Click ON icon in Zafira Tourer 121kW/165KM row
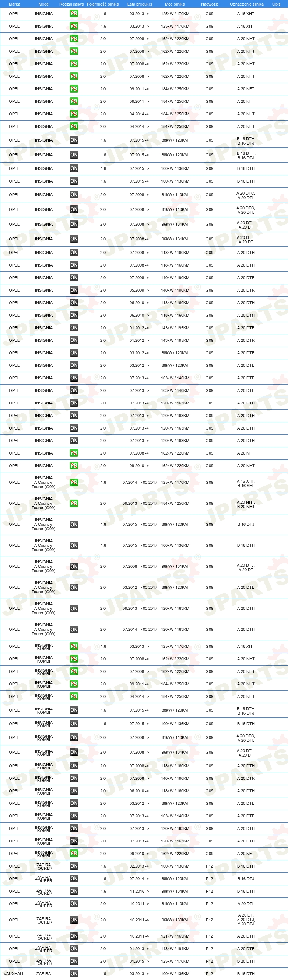The image size is (288, 980). pyautogui.click(x=74, y=936)
